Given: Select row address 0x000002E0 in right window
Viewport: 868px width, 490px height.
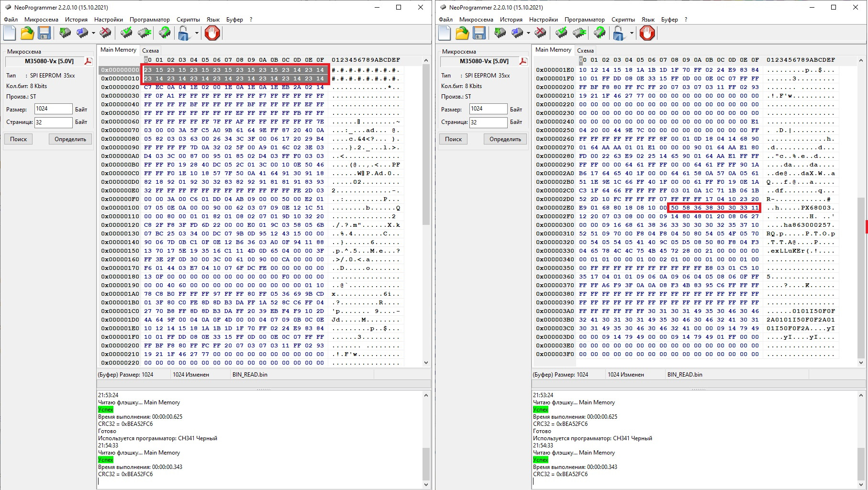Looking at the screenshot, I should (x=555, y=208).
